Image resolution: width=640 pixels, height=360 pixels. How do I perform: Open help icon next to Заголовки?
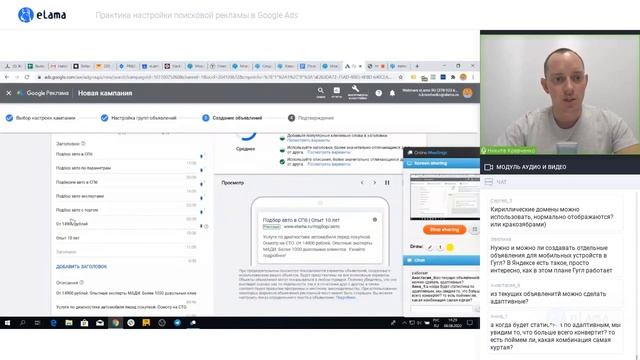(x=83, y=144)
